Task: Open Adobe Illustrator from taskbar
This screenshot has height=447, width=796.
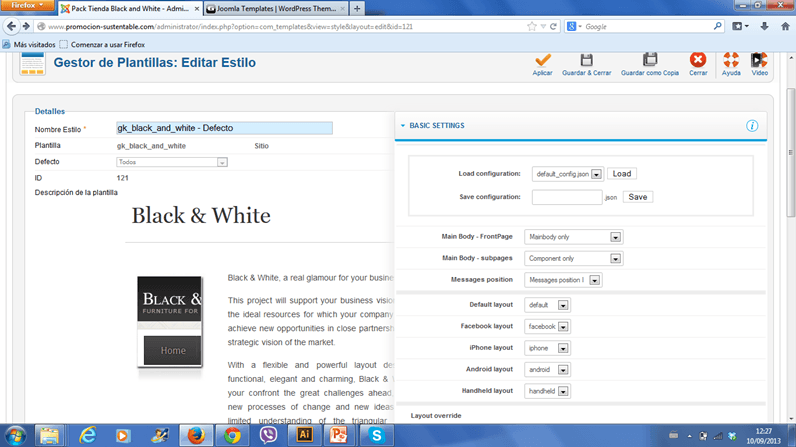Action: [305, 435]
